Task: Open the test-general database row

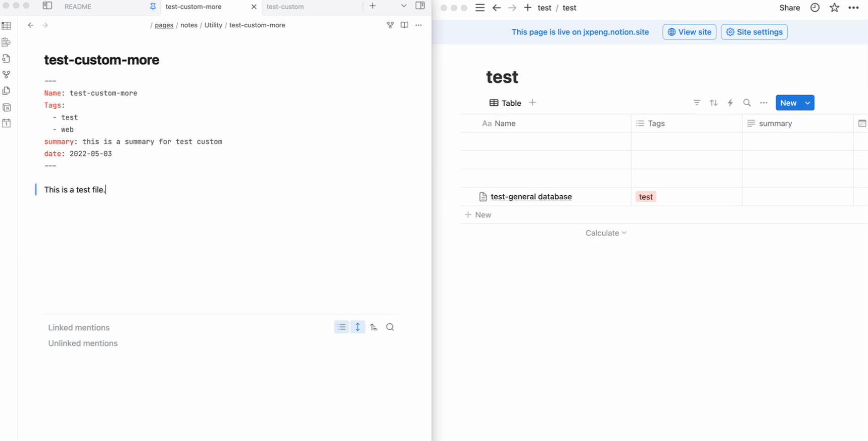Action: point(531,197)
